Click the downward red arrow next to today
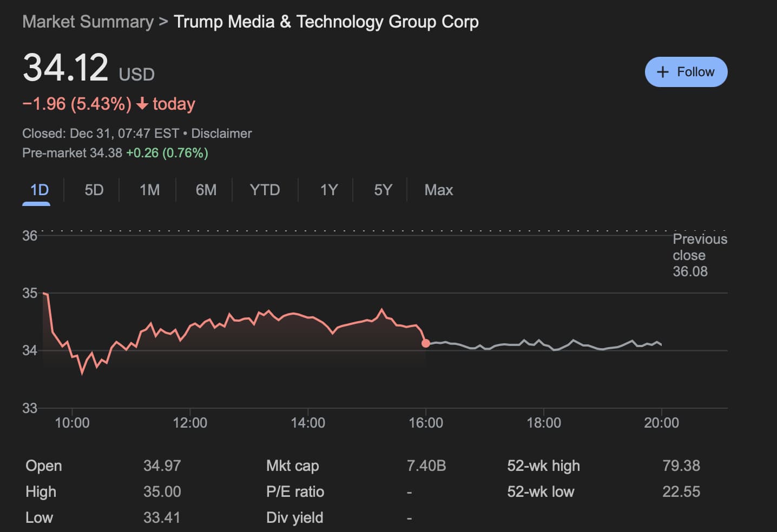Image resolution: width=777 pixels, height=532 pixels. point(142,104)
